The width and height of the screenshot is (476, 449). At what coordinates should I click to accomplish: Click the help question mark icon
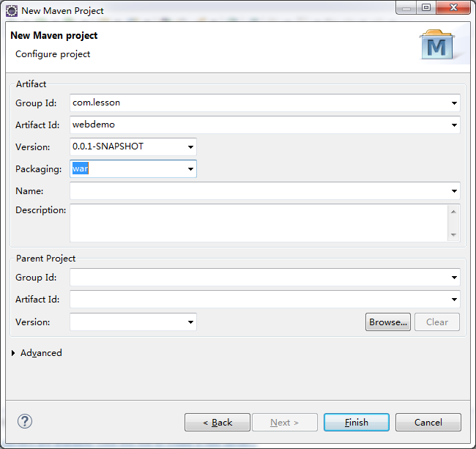[25, 421]
